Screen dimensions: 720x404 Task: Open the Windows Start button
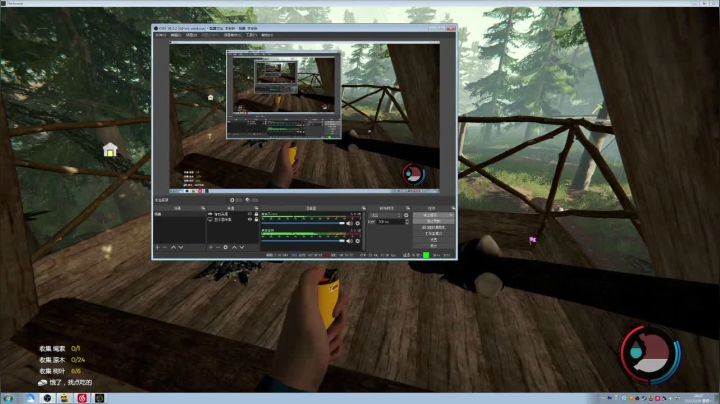(x=8, y=398)
